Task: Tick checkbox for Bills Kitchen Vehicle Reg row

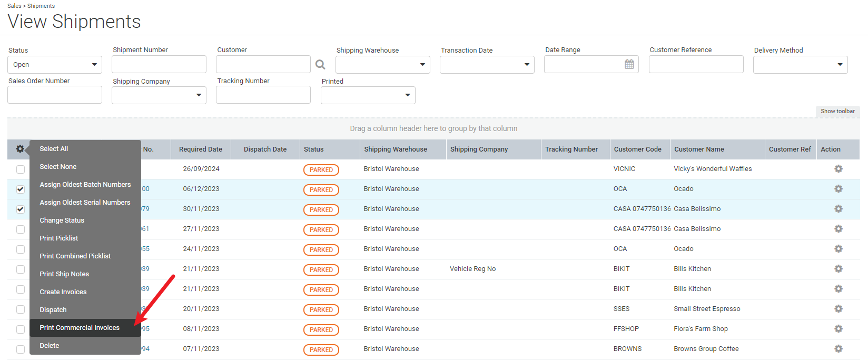Action: [x=21, y=269]
